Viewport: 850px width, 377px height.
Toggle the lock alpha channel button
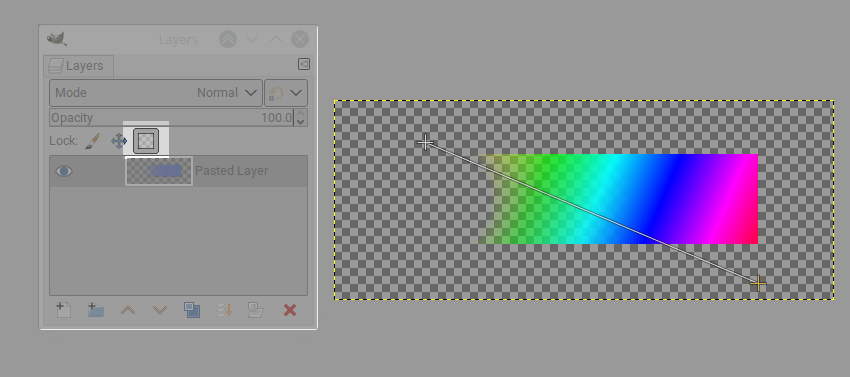pos(146,141)
